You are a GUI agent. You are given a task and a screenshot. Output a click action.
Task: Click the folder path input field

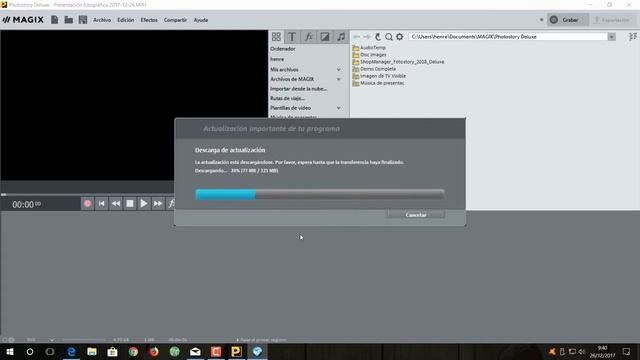click(508, 37)
